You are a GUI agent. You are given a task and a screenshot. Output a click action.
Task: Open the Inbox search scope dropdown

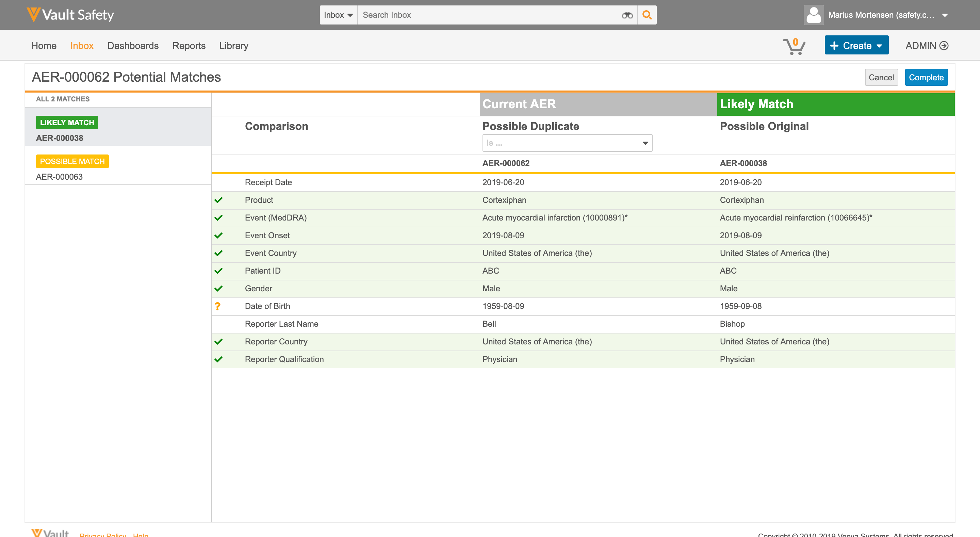[x=338, y=15]
